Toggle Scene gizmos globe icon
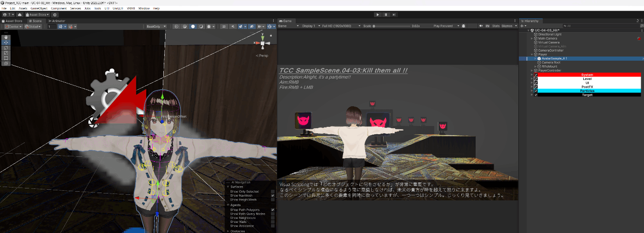This screenshot has height=233, width=644. coord(269,27)
